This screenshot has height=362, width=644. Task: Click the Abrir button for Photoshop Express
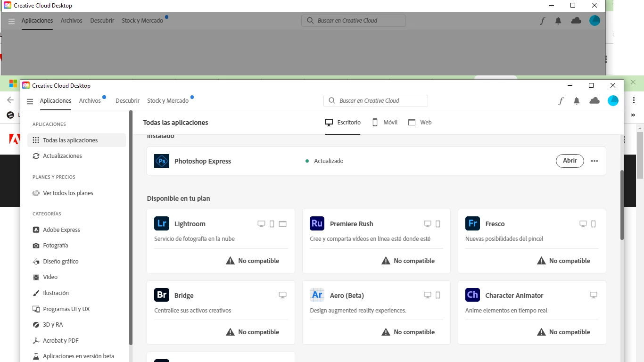[570, 161]
